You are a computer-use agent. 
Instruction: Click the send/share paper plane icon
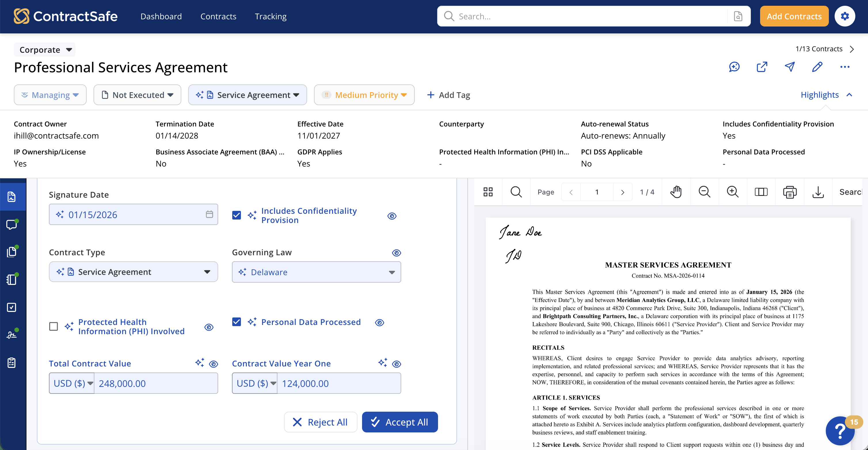tap(789, 67)
